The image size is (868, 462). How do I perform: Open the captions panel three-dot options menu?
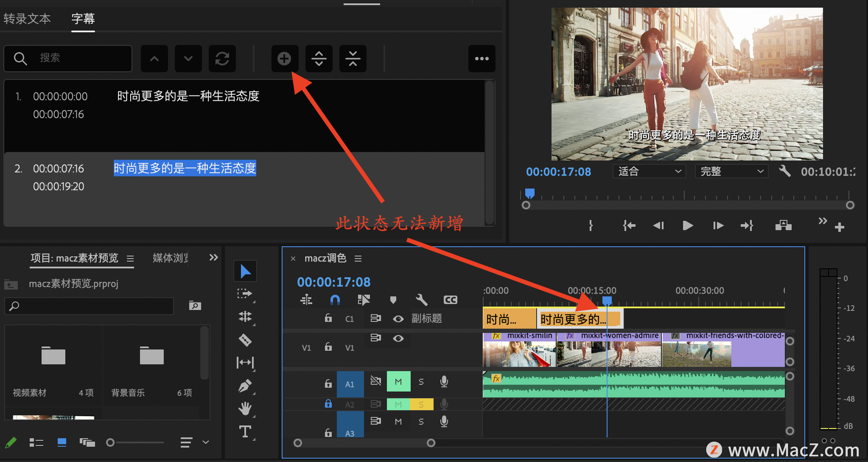[482, 58]
